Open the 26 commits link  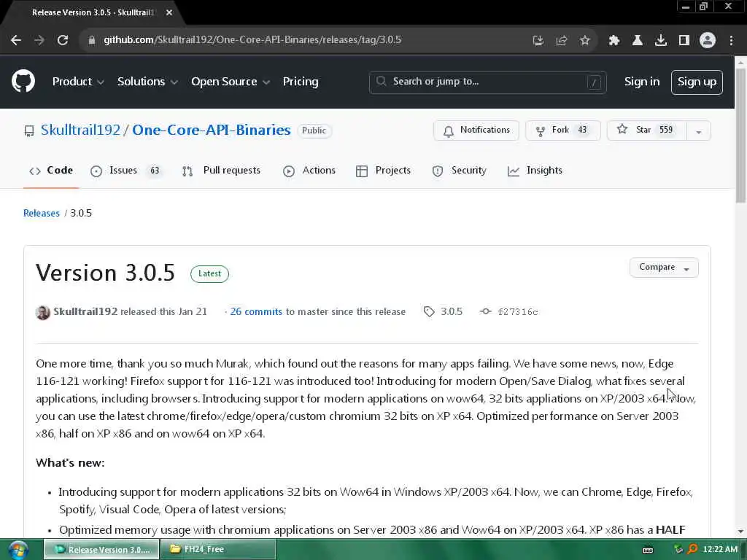(256, 312)
